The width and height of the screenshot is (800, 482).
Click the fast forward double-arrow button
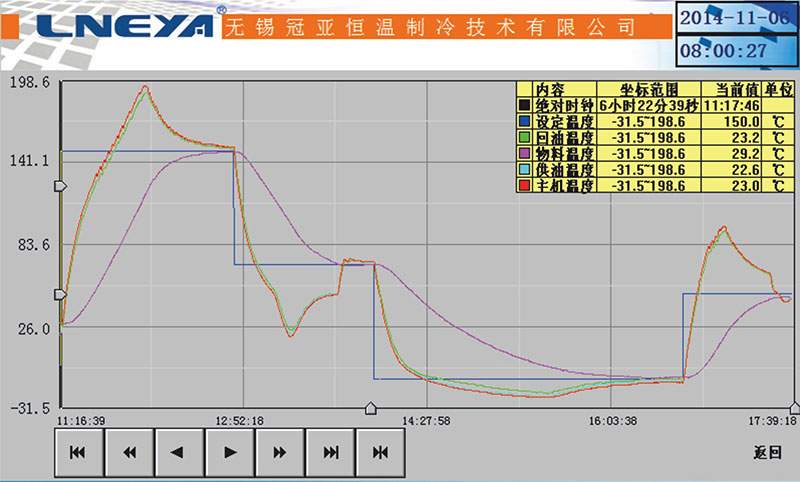[281, 452]
